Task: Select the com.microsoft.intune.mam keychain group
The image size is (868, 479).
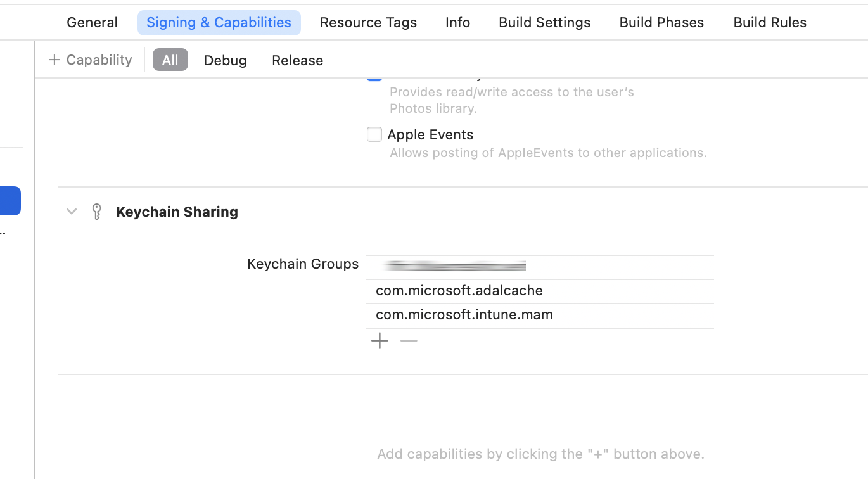Action: (464, 314)
